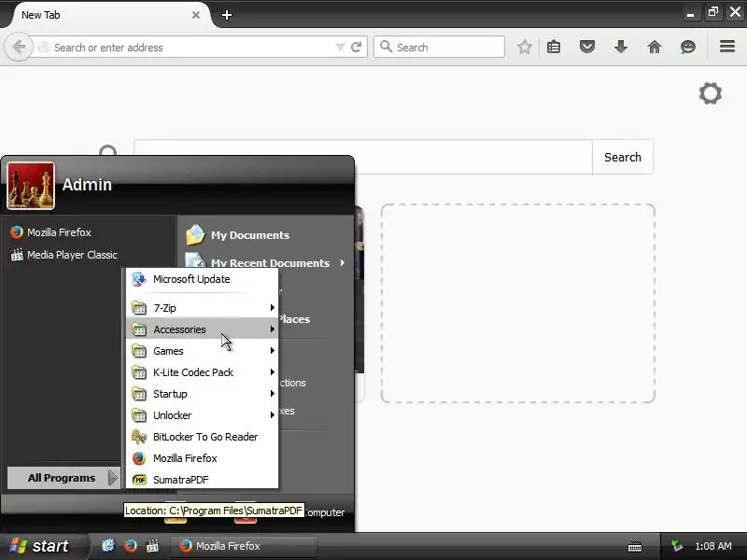Click BitLocker To Go Reader keys icon
Screen dimensions: 747x560
click(139, 437)
